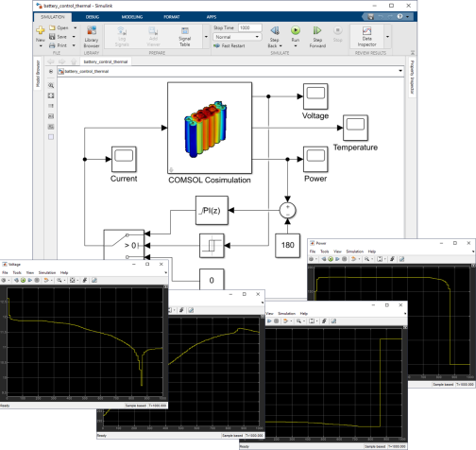
Task: Click Run icon in Power scope toolbar
Action: point(331,259)
